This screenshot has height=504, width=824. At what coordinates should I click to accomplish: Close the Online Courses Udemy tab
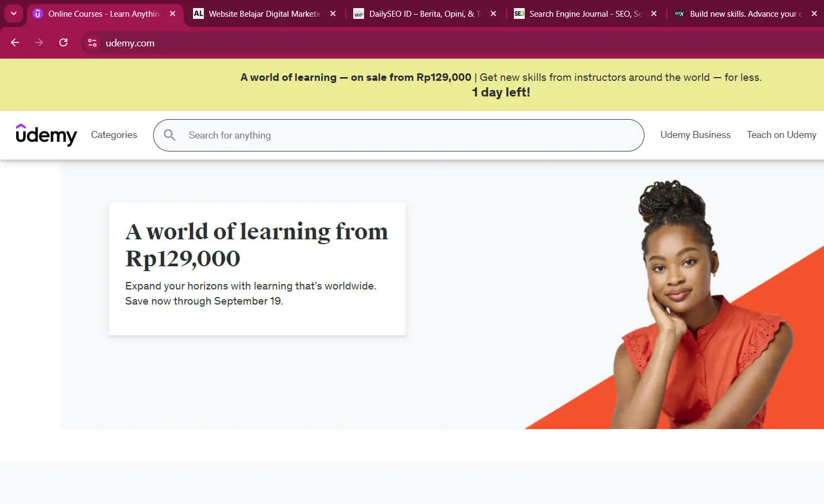click(x=173, y=13)
